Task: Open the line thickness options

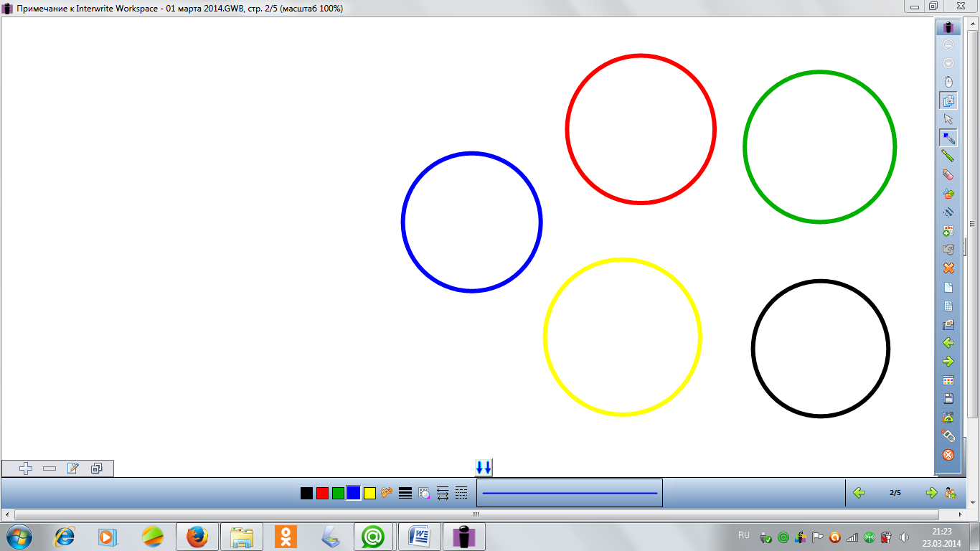Action: point(405,493)
